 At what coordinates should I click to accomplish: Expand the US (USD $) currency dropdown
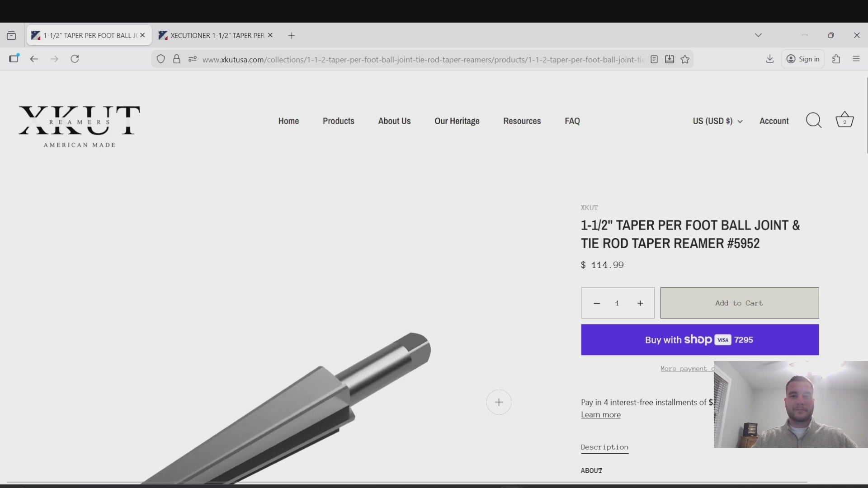click(x=717, y=121)
